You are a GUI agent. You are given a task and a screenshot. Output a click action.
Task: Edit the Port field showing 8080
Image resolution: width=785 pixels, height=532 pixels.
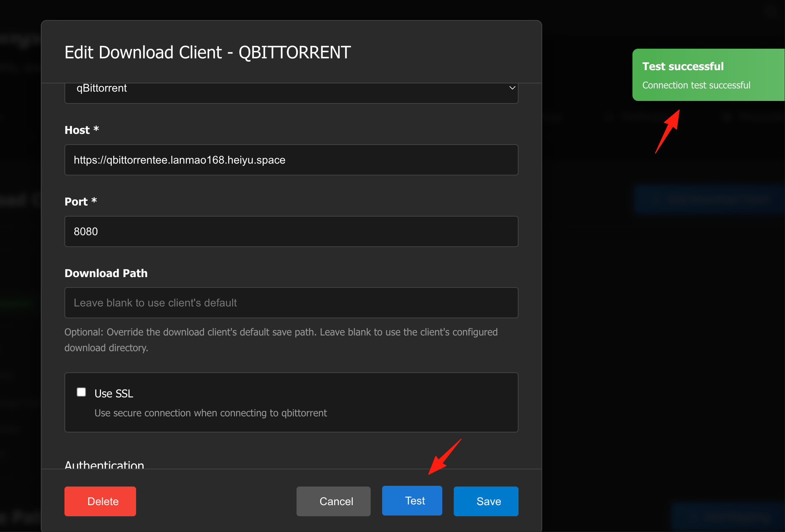click(x=292, y=231)
